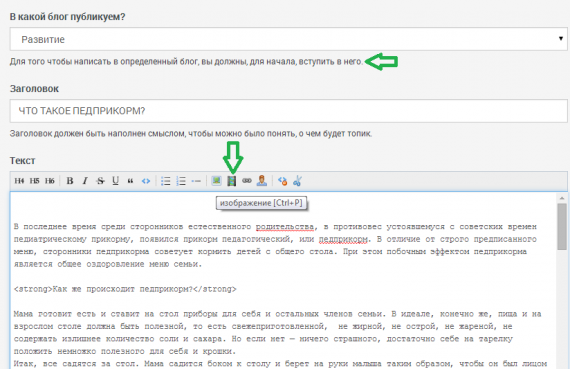Toggle bold formatting
570x369 pixels.
click(70, 181)
